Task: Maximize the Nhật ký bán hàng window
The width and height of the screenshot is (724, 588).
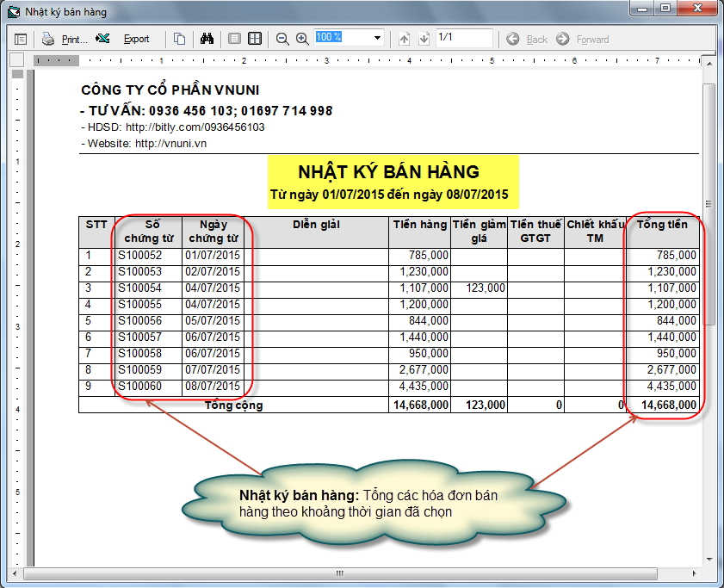Action: [x=665, y=9]
